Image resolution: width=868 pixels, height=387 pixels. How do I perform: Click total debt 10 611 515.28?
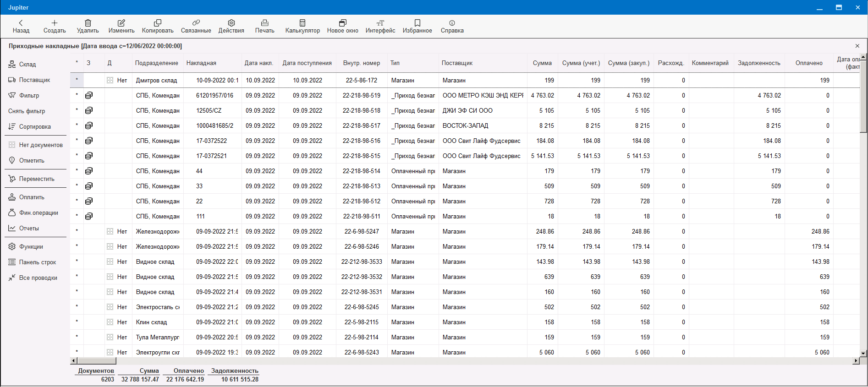(x=240, y=379)
